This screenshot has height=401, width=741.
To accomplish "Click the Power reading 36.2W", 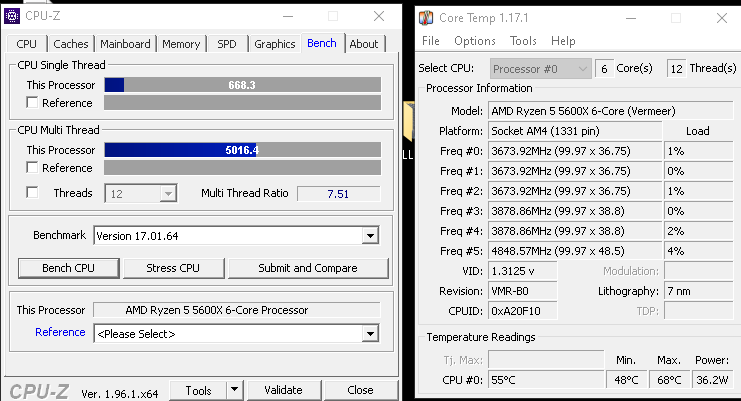I will pos(712,380).
